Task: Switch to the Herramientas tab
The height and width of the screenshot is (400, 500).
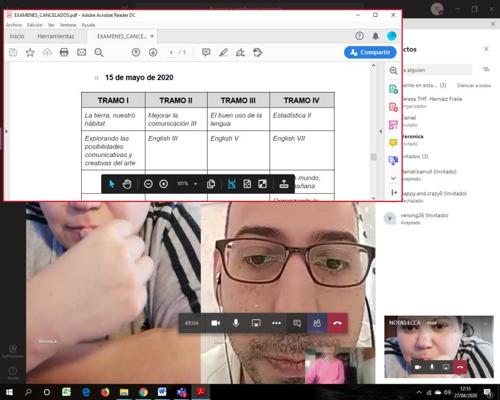Action: [x=56, y=36]
